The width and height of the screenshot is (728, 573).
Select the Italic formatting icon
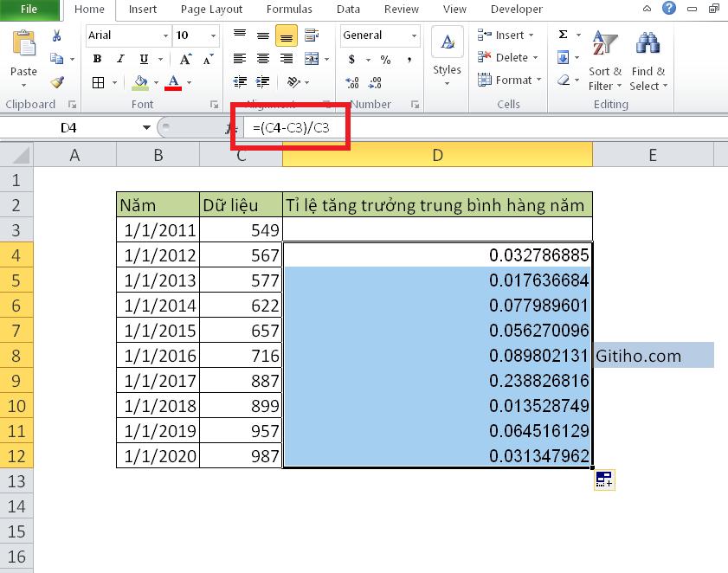[x=119, y=59]
